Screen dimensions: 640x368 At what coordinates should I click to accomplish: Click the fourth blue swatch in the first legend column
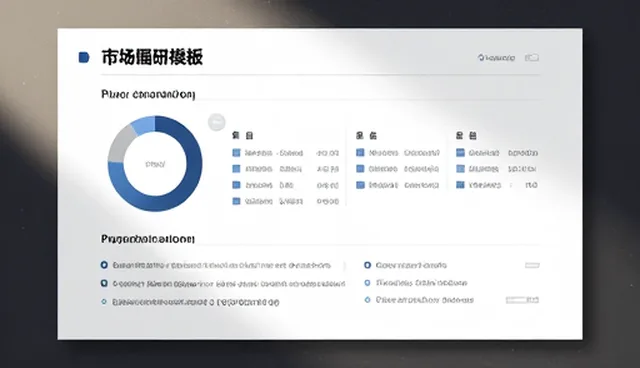point(236,201)
